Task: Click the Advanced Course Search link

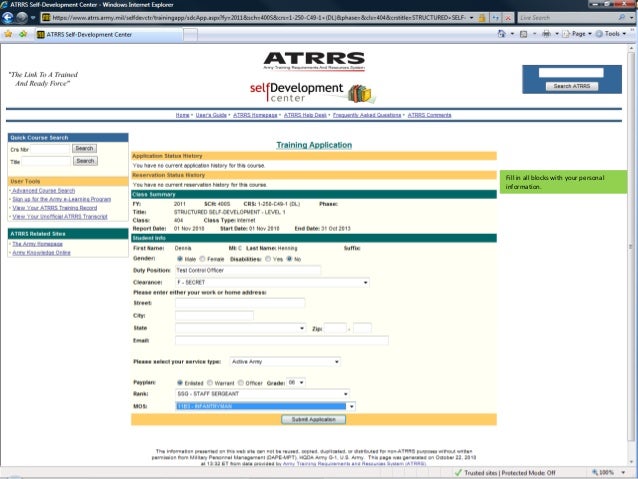Action: [44, 190]
